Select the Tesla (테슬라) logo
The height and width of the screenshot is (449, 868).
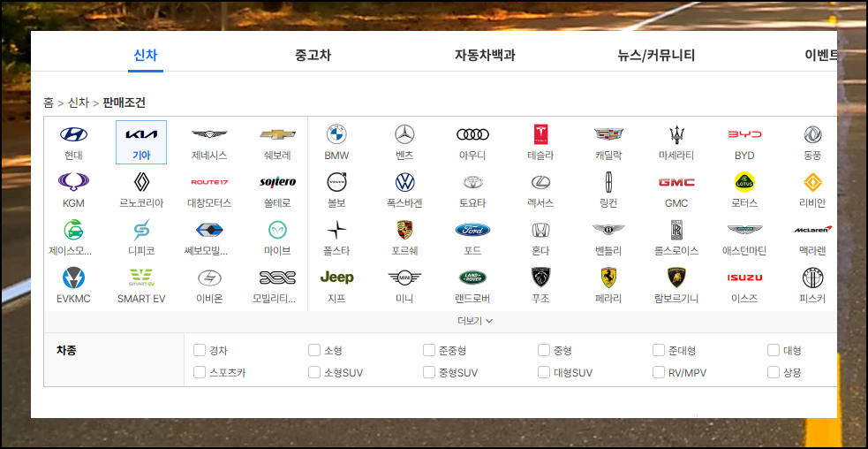pyautogui.click(x=540, y=134)
